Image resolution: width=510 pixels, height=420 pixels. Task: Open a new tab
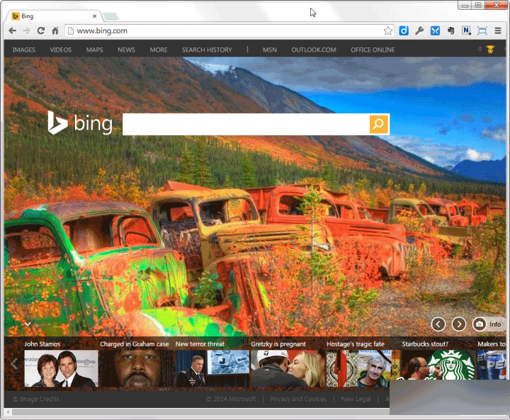pos(111,16)
